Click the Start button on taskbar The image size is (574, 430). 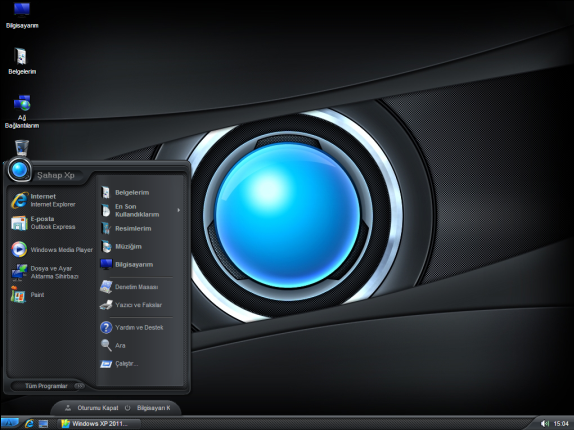tap(10, 423)
